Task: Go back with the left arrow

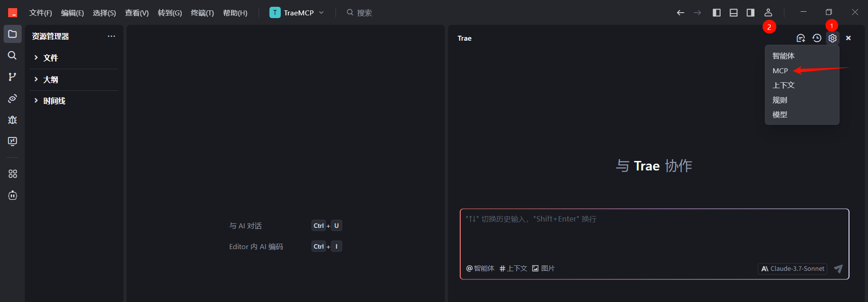Action: click(x=680, y=13)
